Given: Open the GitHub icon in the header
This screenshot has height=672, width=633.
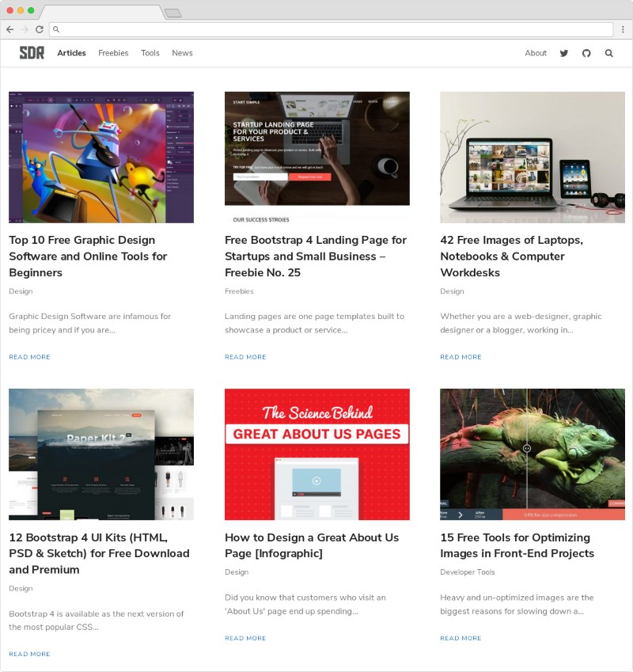Looking at the screenshot, I should [x=586, y=53].
